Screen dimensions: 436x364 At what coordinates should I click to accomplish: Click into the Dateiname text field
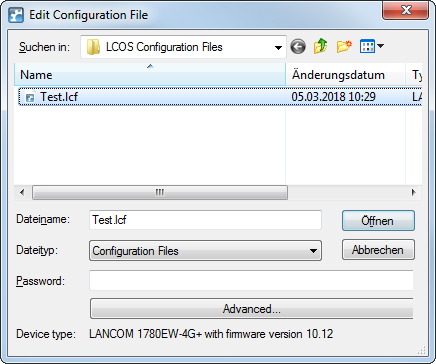(x=205, y=220)
